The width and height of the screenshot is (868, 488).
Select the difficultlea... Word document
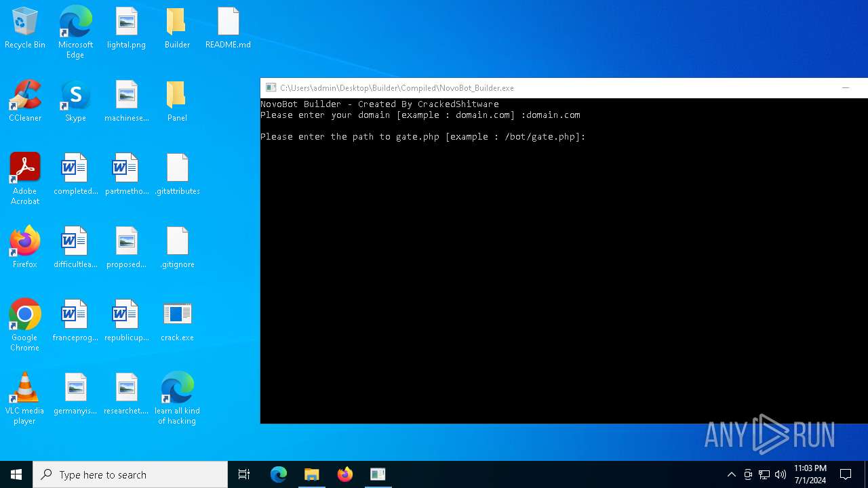pos(75,248)
